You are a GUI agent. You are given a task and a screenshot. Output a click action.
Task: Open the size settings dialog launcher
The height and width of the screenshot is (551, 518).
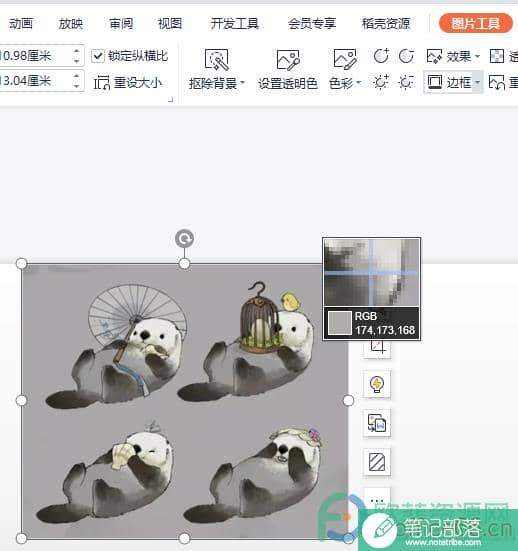click(170, 100)
